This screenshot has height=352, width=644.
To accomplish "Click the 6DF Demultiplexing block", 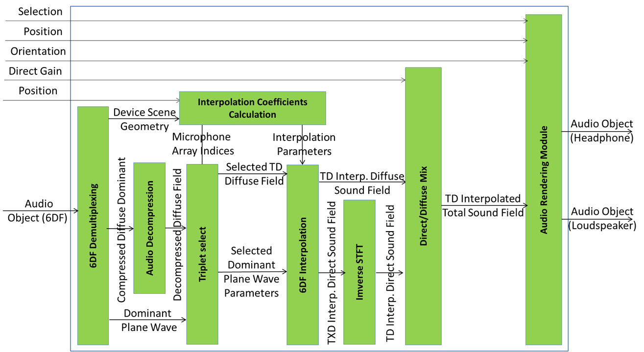I will pos(93,226).
